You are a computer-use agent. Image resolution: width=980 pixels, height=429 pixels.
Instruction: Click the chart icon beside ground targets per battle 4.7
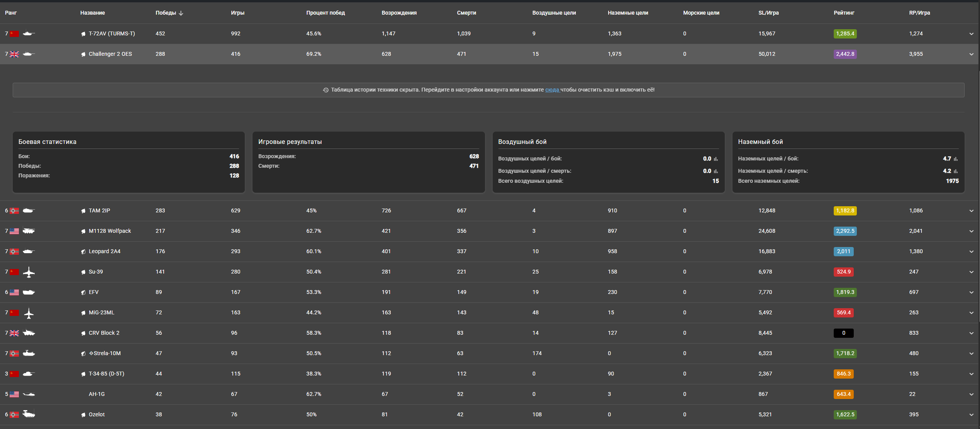[955, 159]
